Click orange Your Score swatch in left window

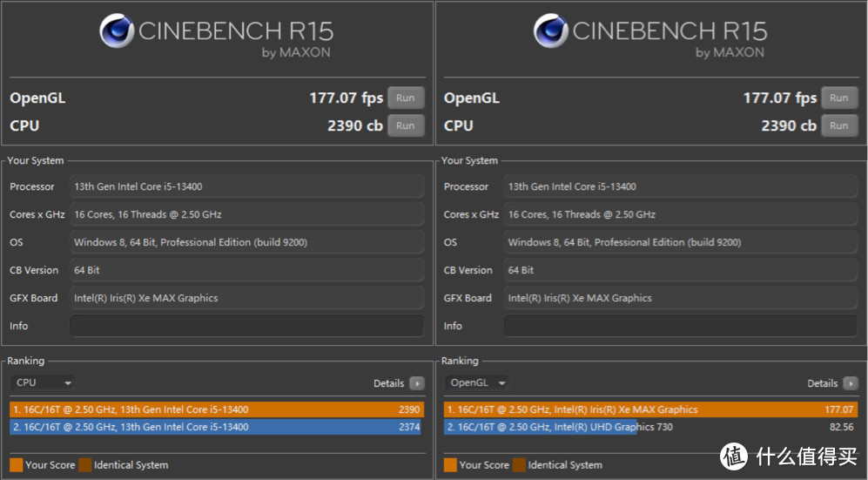point(16,465)
